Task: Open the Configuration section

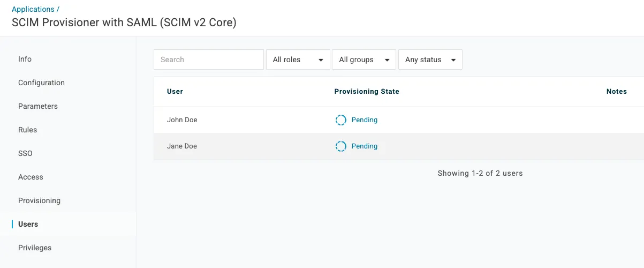Action: coord(41,83)
